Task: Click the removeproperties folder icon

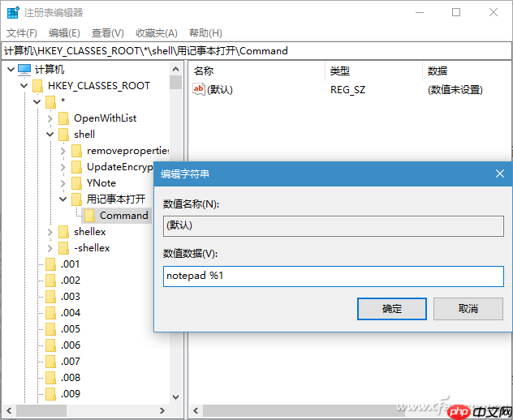Action: [77, 151]
